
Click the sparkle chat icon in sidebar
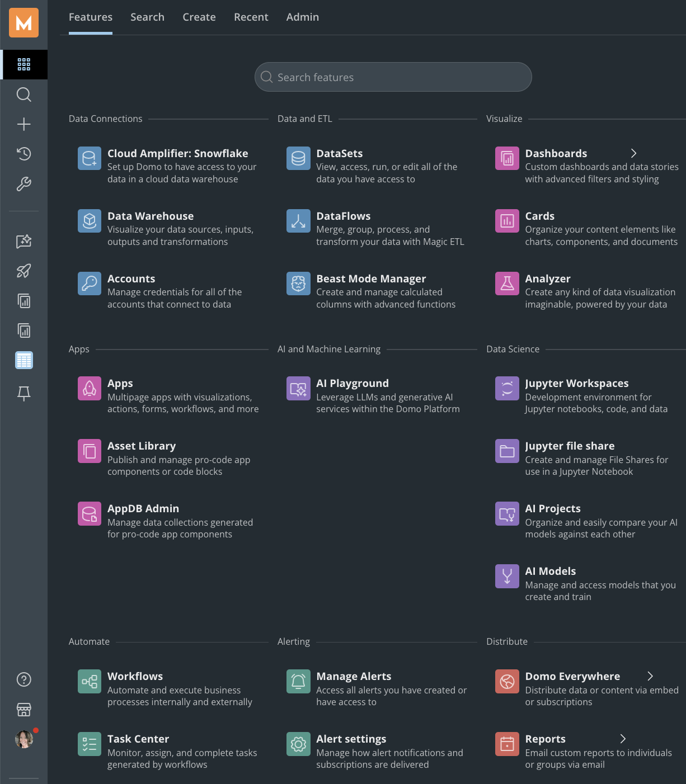[x=24, y=242]
